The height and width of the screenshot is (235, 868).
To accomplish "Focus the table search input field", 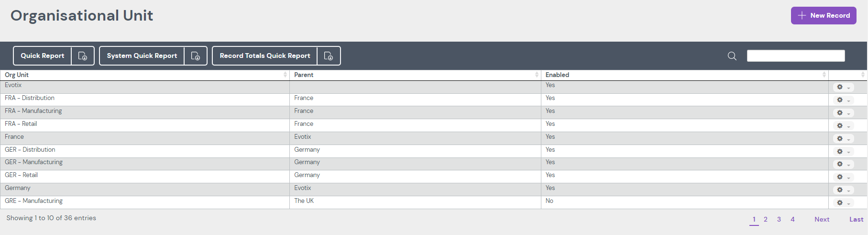I will click(796, 56).
